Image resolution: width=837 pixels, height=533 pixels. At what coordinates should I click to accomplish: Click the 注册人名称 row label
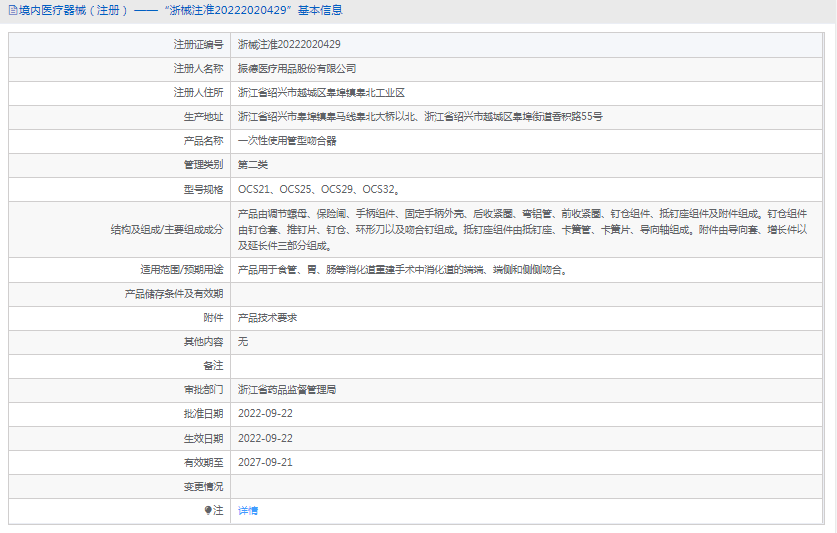199,68
